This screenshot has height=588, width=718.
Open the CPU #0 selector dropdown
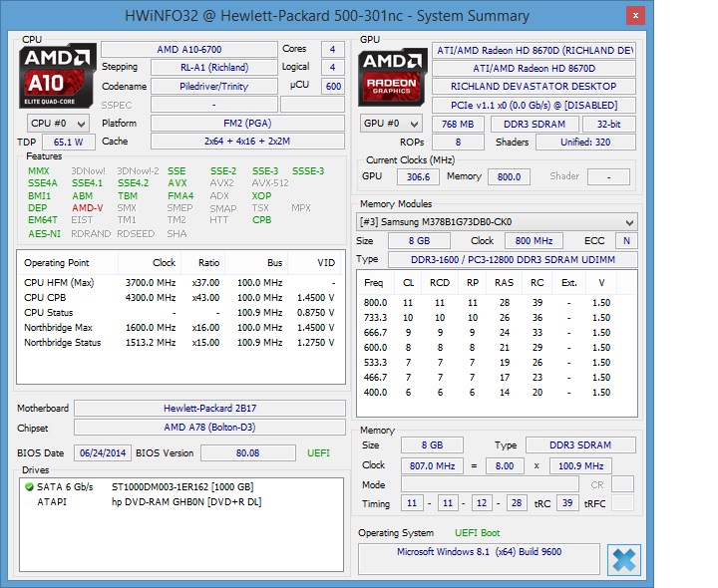(58, 124)
